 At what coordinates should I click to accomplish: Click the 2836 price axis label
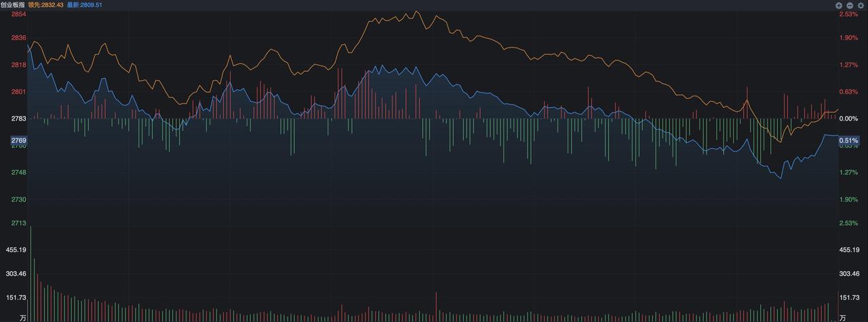point(19,38)
